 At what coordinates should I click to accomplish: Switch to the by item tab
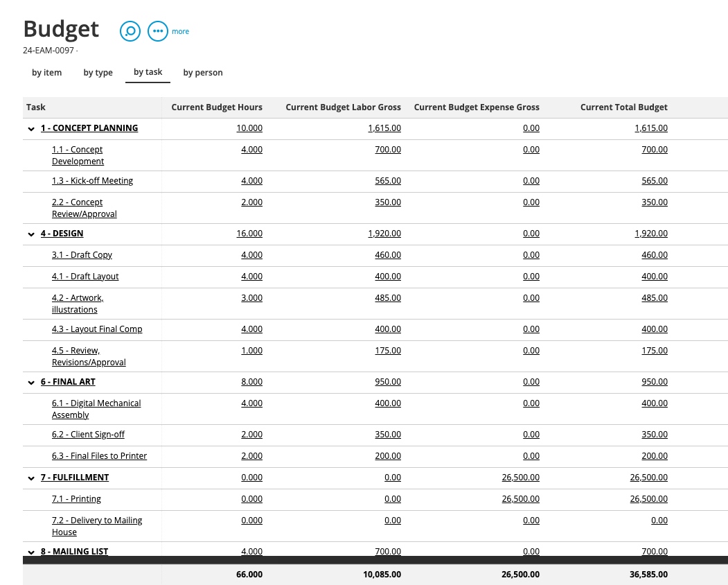point(46,73)
